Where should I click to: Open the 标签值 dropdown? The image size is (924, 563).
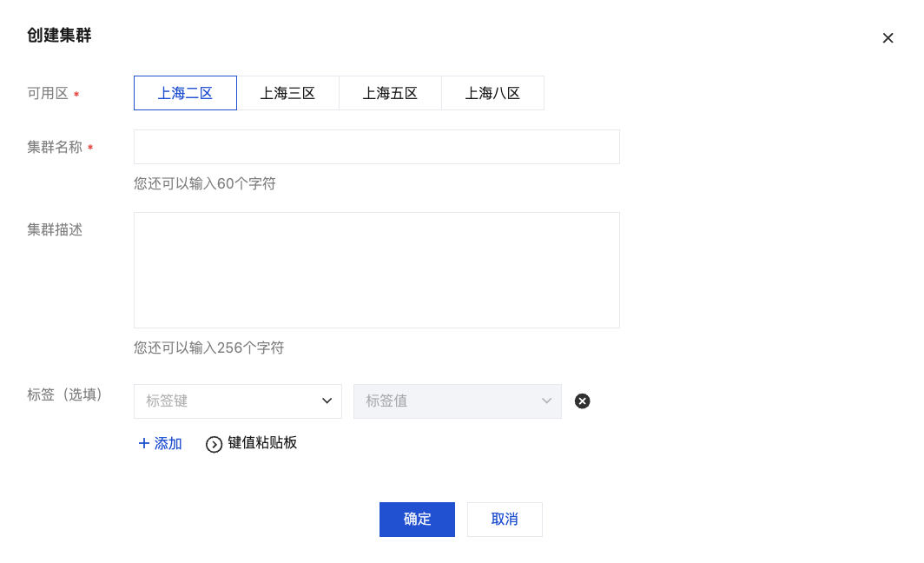point(458,401)
